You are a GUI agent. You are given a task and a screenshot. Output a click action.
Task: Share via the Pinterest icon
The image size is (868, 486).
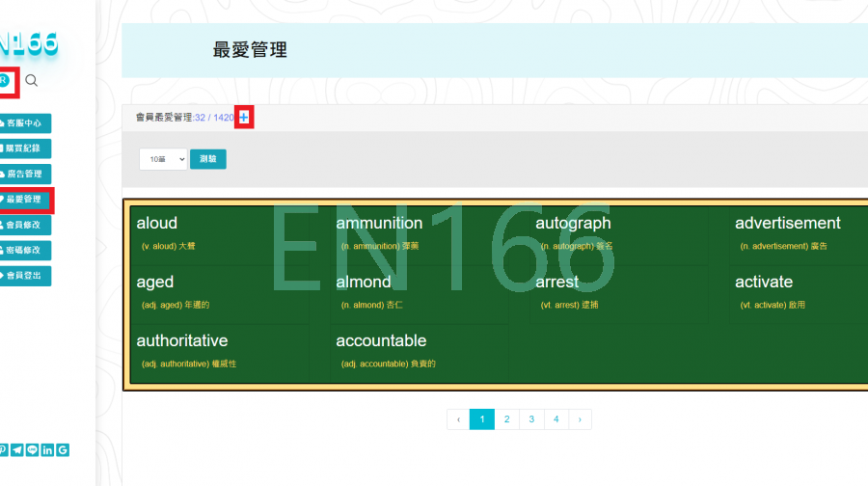tap(3, 450)
